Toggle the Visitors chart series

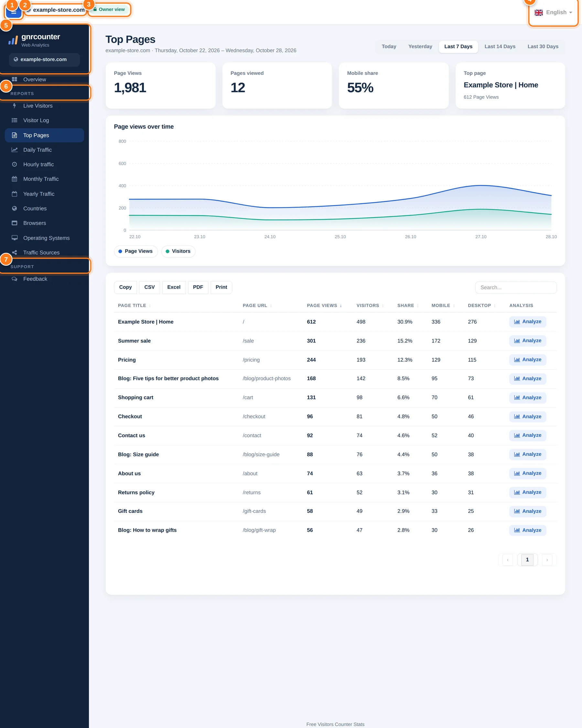pyautogui.click(x=178, y=251)
